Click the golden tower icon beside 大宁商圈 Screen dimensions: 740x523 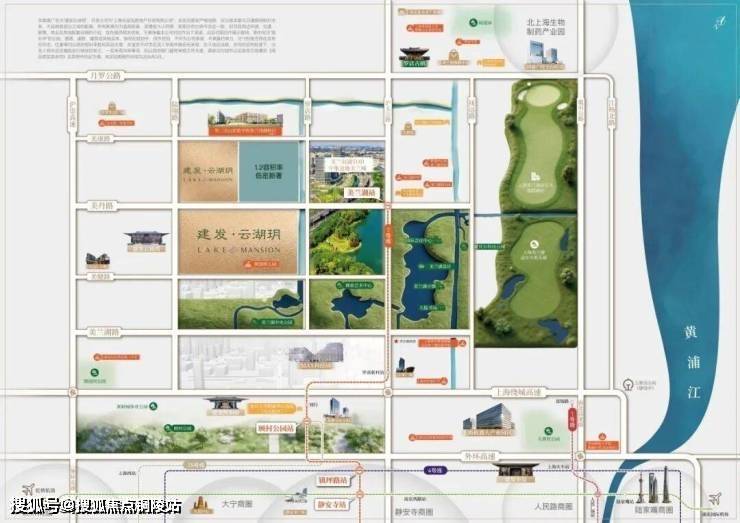[x=201, y=504]
